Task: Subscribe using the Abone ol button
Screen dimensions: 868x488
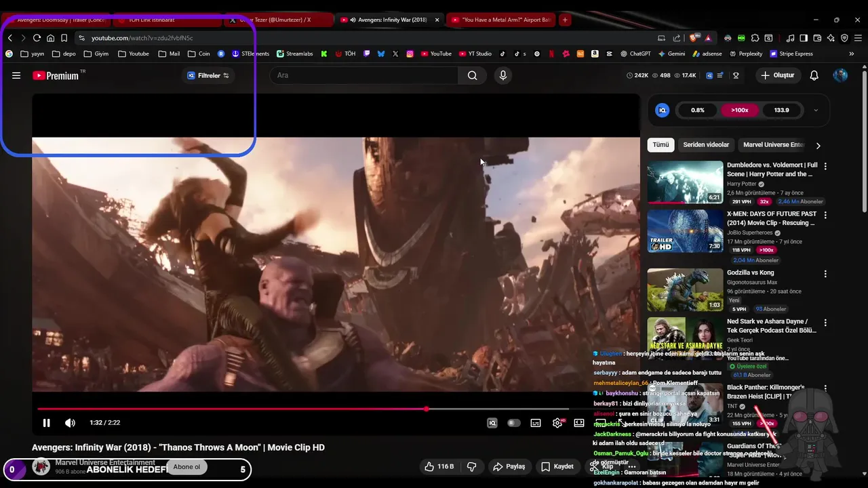Action: pos(186,467)
